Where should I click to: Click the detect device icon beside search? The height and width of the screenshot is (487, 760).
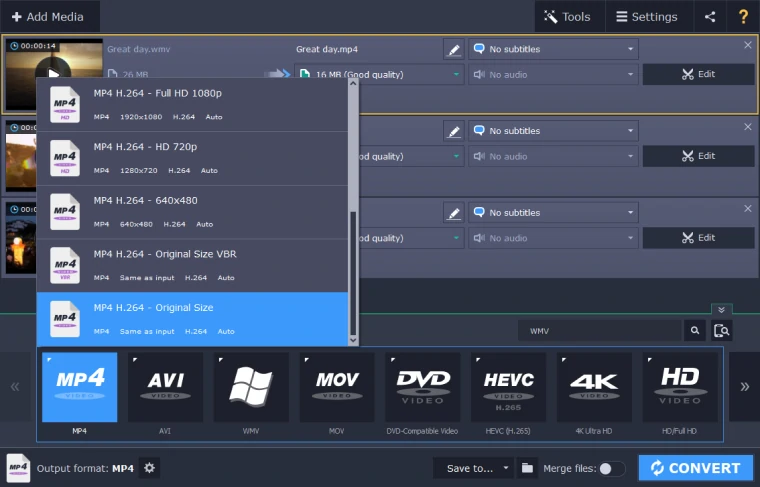(721, 330)
